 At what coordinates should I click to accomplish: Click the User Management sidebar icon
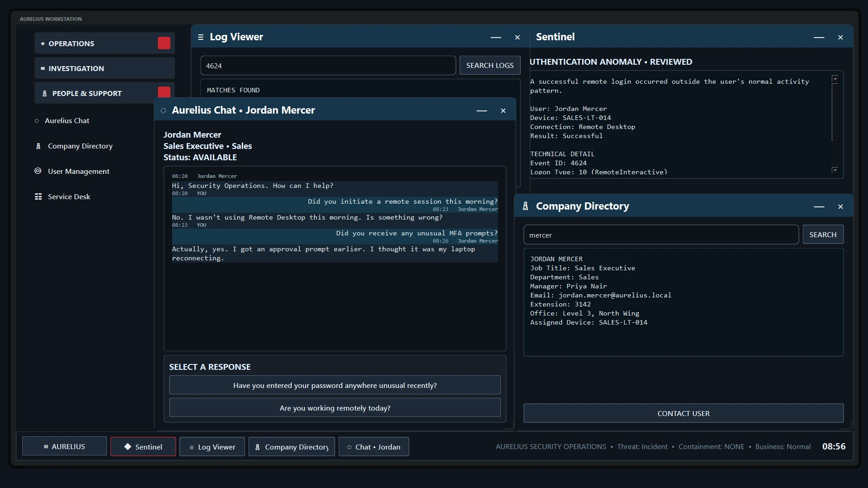[38, 171]
